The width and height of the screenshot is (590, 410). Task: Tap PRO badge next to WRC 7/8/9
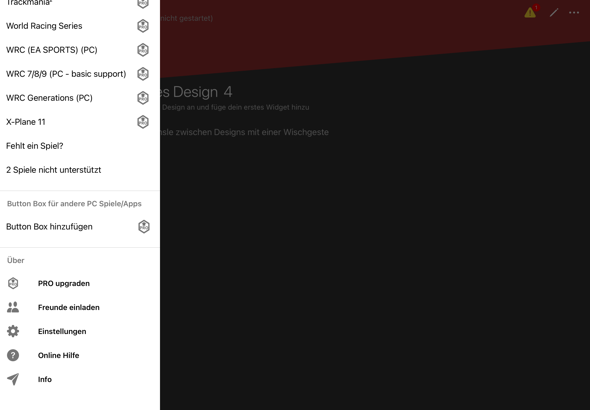coord(143,74)
